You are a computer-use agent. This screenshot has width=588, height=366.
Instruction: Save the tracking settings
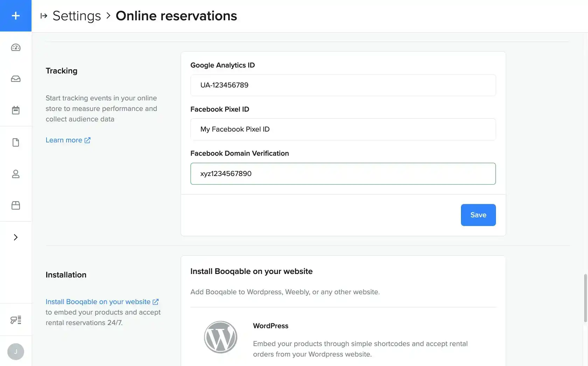pos(478,215)
